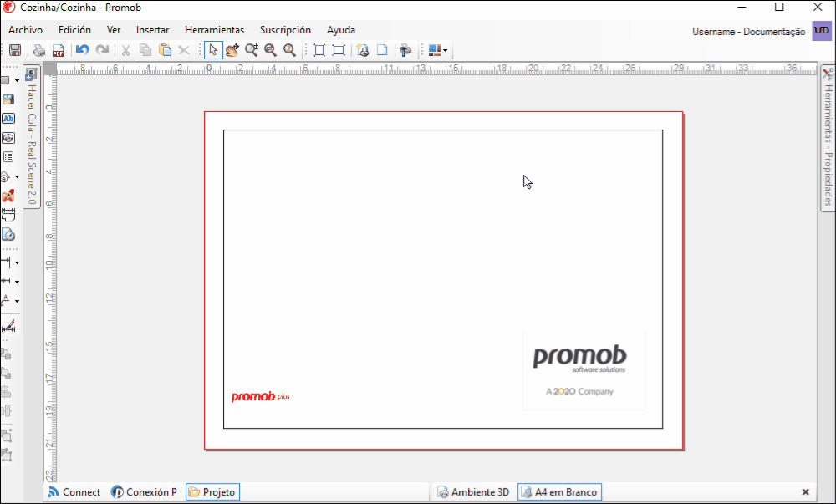This screenshot has height=504, width=836.
Task: Insert an image with the picture icon
Action: click(8, 99)
